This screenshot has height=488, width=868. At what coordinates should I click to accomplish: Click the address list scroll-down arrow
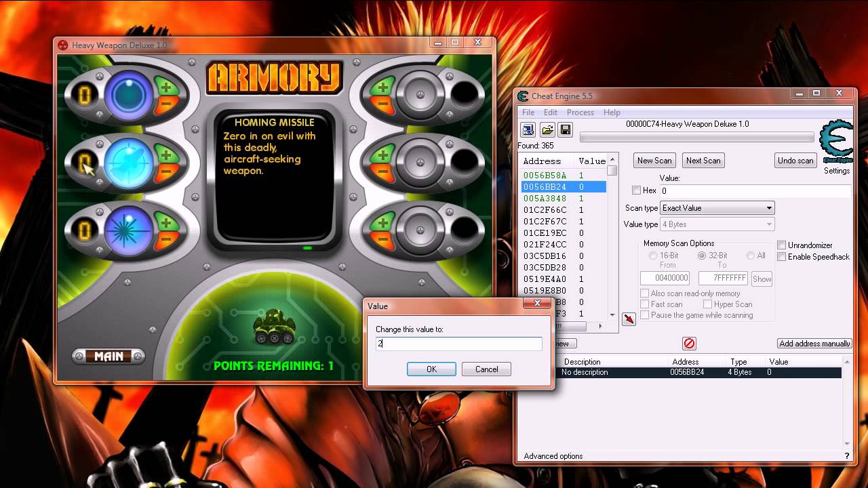click(612, 315)
